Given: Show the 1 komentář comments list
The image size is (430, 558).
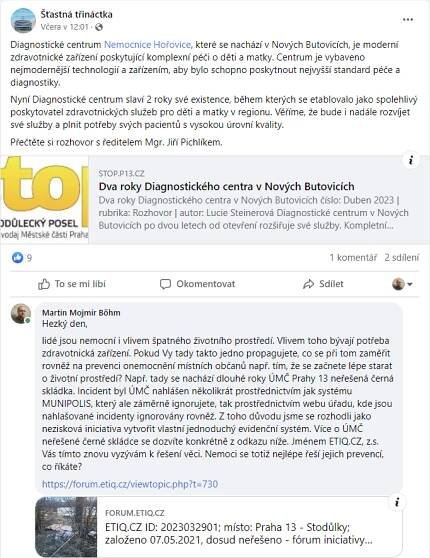Looking at the screenshot, I should 353,257.
